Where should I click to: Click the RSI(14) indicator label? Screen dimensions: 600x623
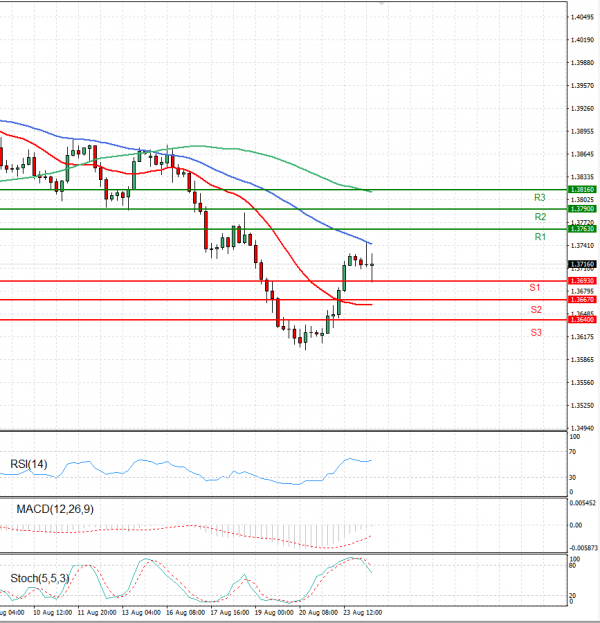pyautogui.click(x=29, y=464)
